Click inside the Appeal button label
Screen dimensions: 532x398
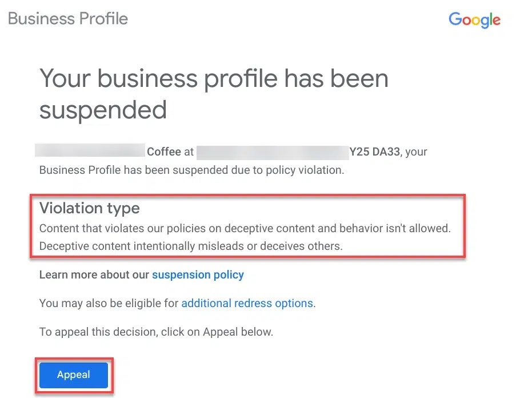point(73,375)
